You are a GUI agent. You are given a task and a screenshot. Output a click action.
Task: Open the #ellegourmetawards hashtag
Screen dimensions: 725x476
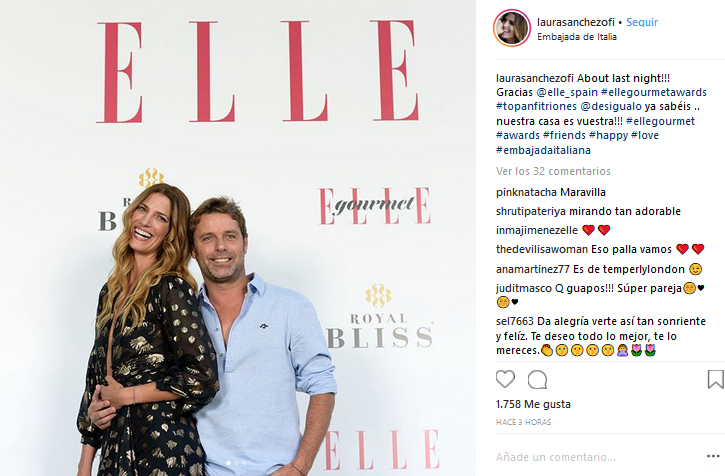(x=654, y=92)
